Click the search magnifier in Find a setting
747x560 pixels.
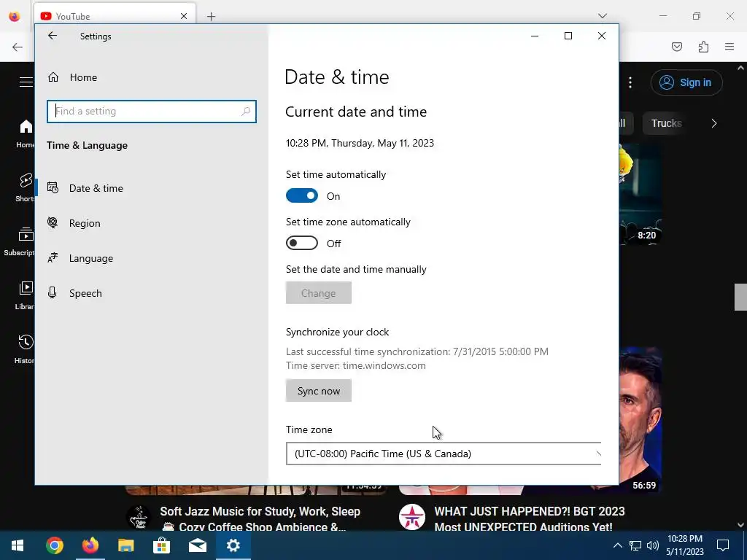tap(246, 112)
